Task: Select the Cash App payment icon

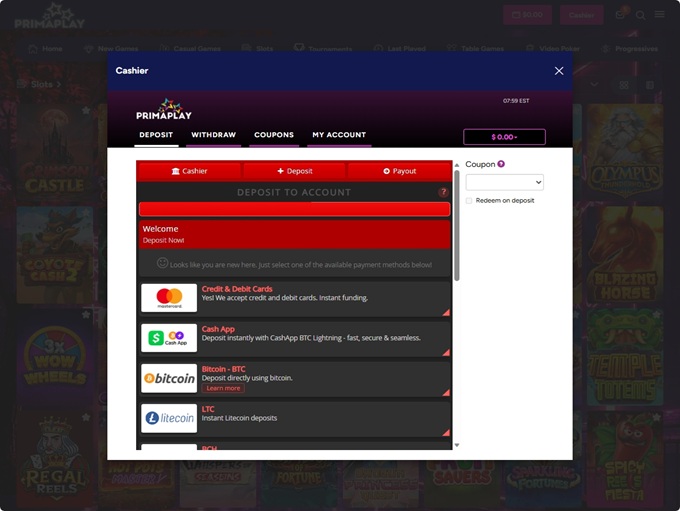Action: pos(169,338)
